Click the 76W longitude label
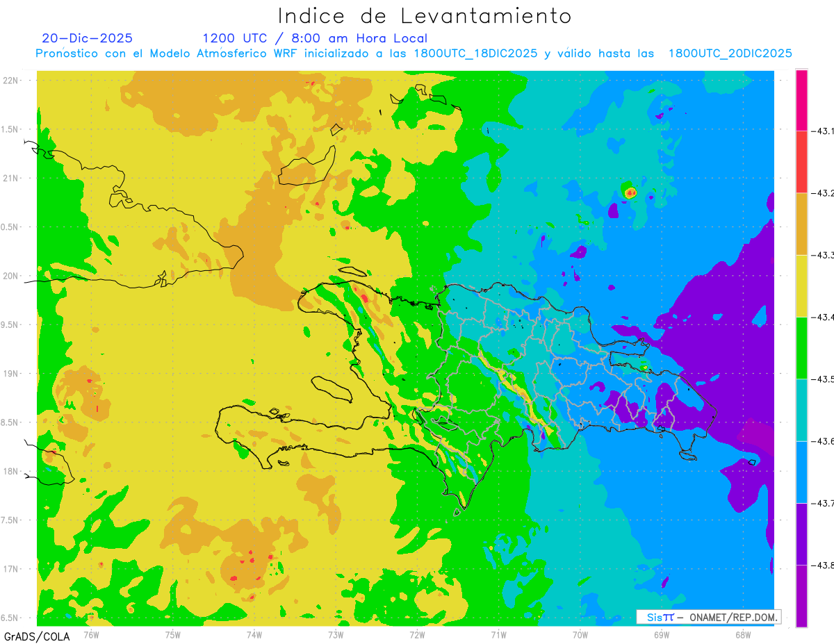This screenshot has height=644, width=834. point(91,634)
